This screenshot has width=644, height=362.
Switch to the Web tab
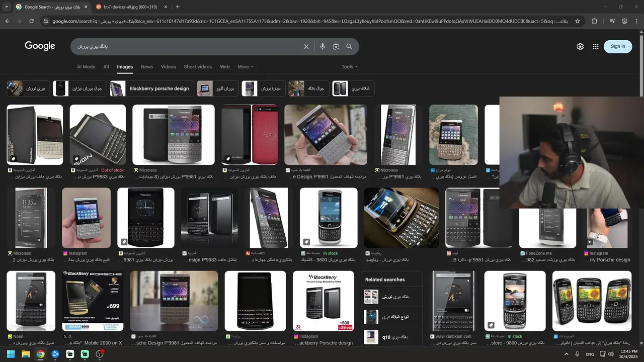225,67
